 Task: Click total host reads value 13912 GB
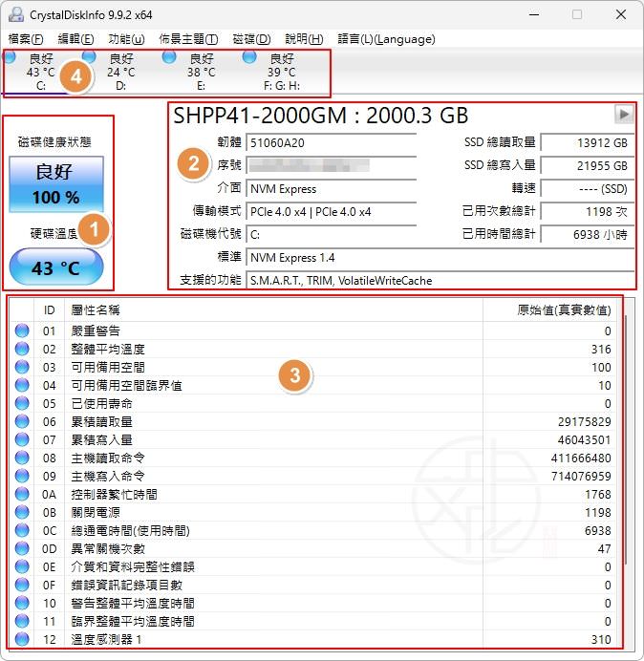pyautogui.click(x=587, y=143)
